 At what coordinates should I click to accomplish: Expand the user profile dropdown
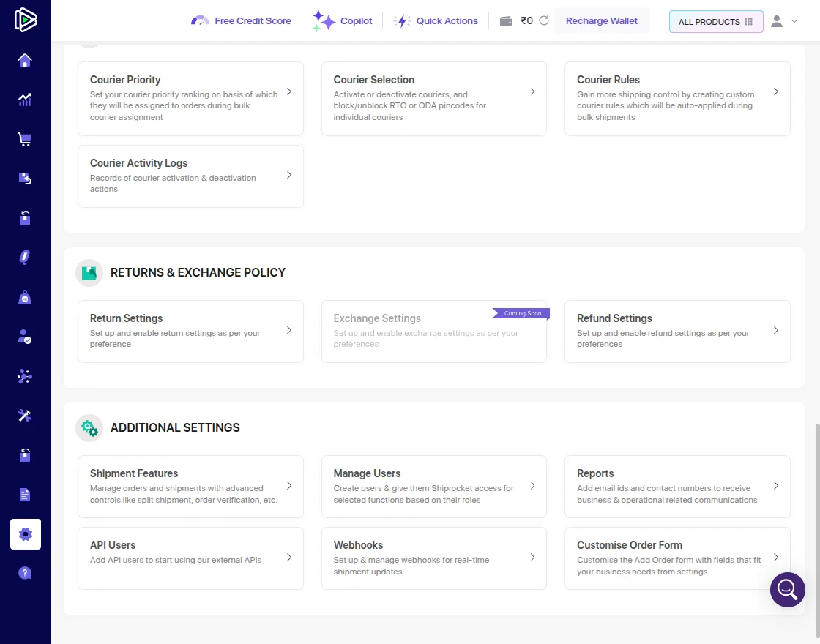784,21
